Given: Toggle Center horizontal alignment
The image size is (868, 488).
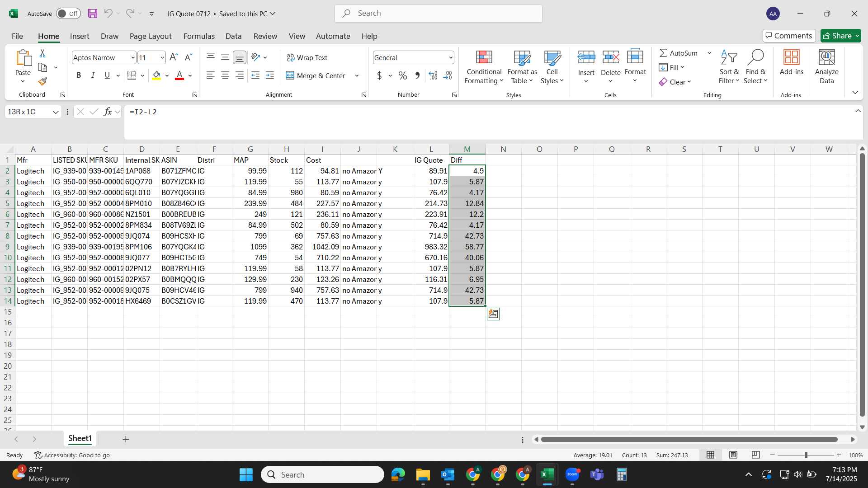Looking at the screenshot, I should pyautogui.click(x=225, y=75).
